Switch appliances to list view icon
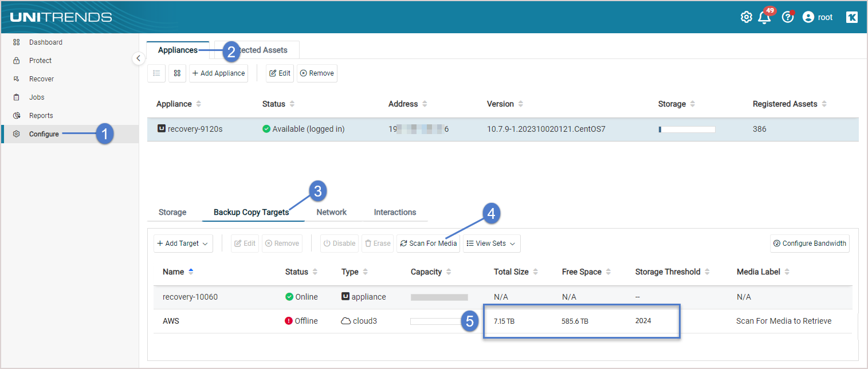The image size is (868, 369). click(x=156, y=73)
